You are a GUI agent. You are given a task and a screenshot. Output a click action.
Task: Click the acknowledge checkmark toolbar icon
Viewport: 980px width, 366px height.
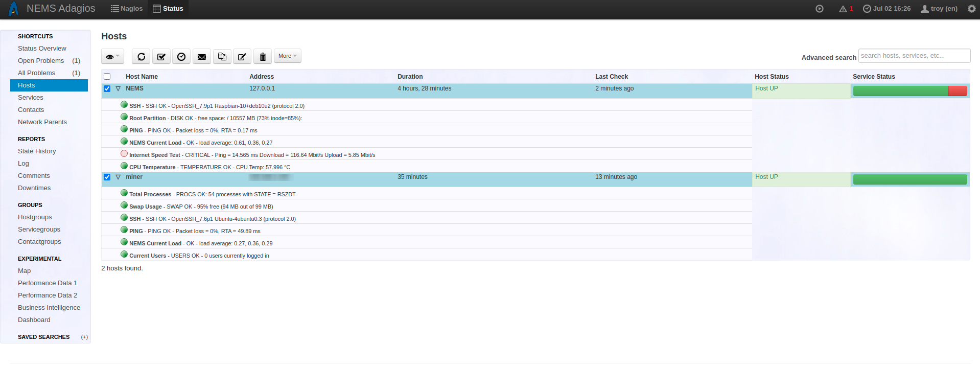pyautogui.click(x=161, y=56)
